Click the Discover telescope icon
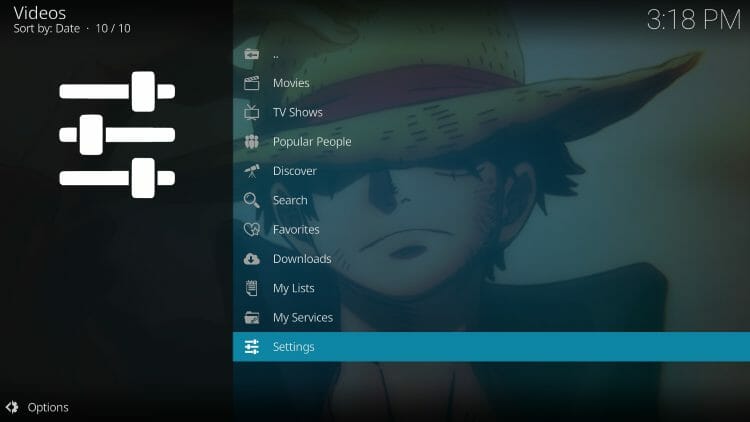 pyautogui.click(x=252, y=171)
